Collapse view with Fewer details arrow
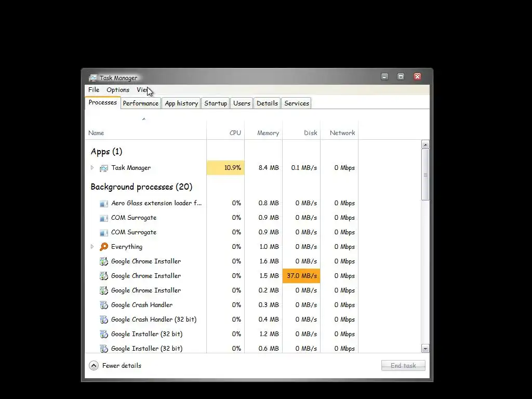This screenshot has width=532, height=399. (94, 365)
